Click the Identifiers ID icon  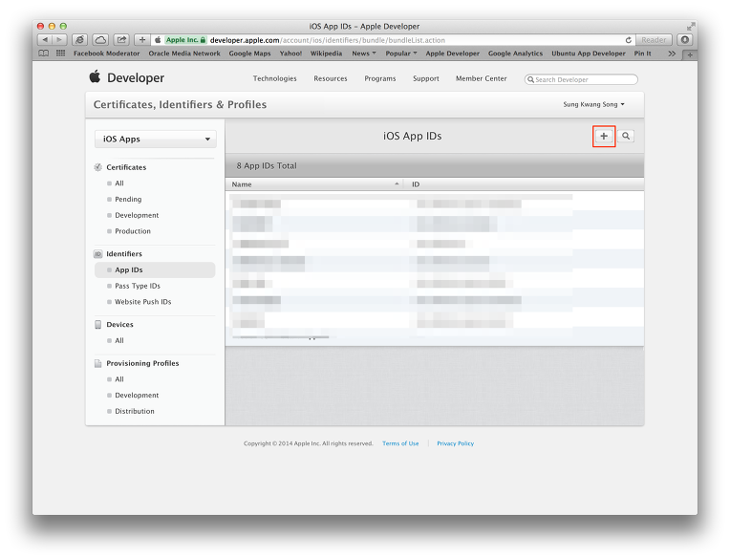coord(98,253)
